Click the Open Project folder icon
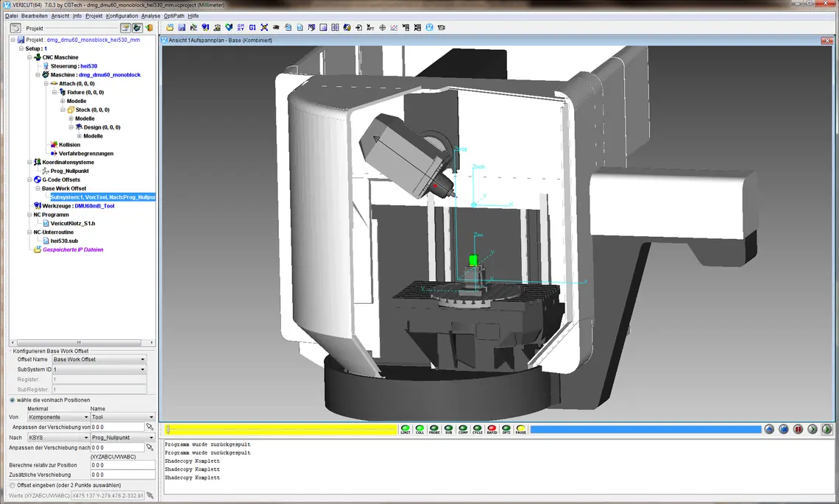This screenshot has width=839, height=504. pyautogui.click(x=169, y=28)
